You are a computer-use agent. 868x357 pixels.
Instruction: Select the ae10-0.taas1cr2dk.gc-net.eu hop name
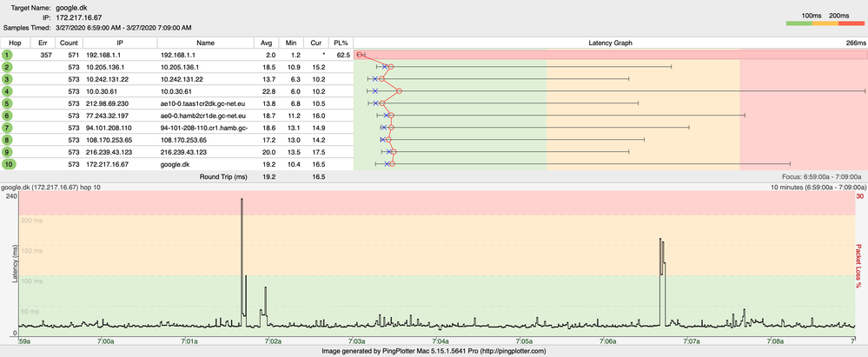click(204, 102)
